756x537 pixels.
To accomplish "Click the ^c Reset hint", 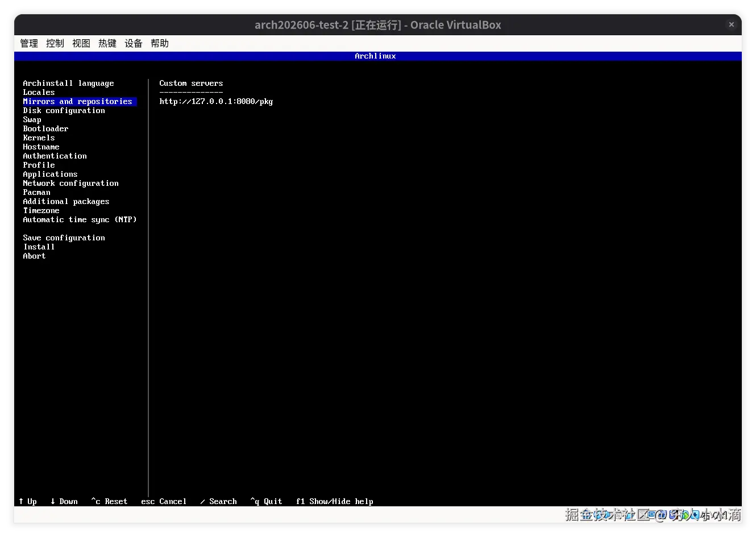I will coord(109,502).
